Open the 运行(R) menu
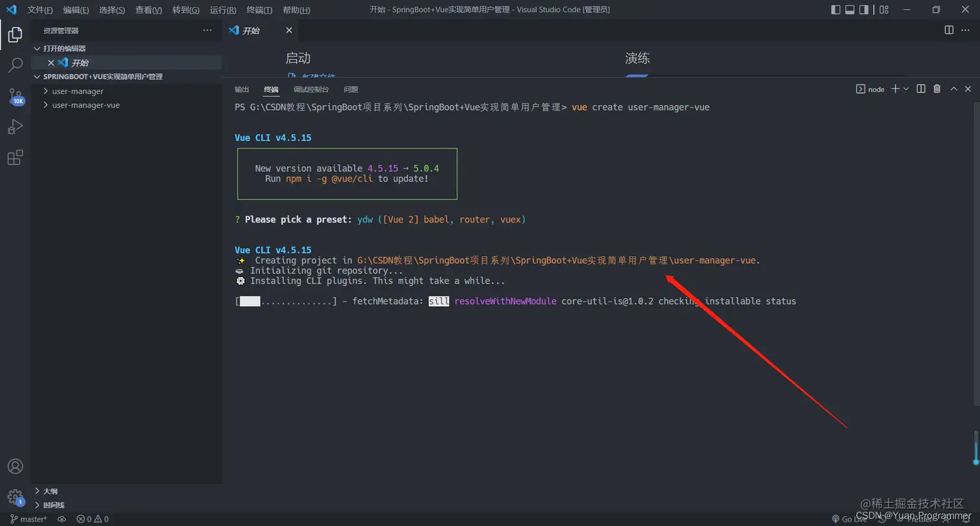 [223, 10]
